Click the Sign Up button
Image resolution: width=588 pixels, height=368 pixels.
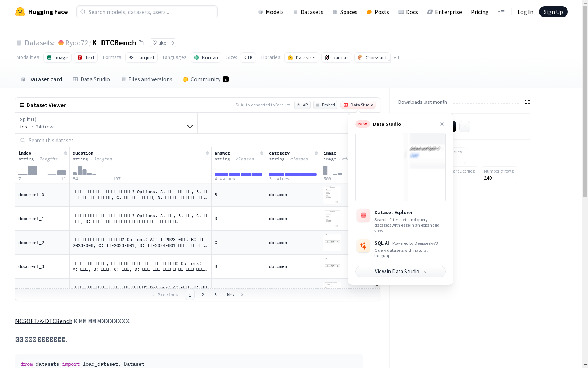click(x=553, y=12)
